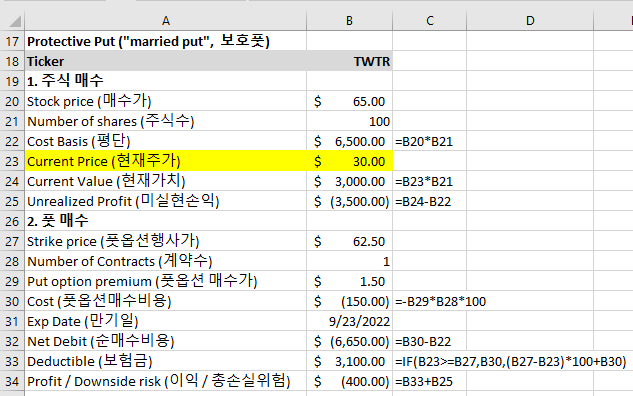Click formula text =B33+B25

tap(424, 381)
